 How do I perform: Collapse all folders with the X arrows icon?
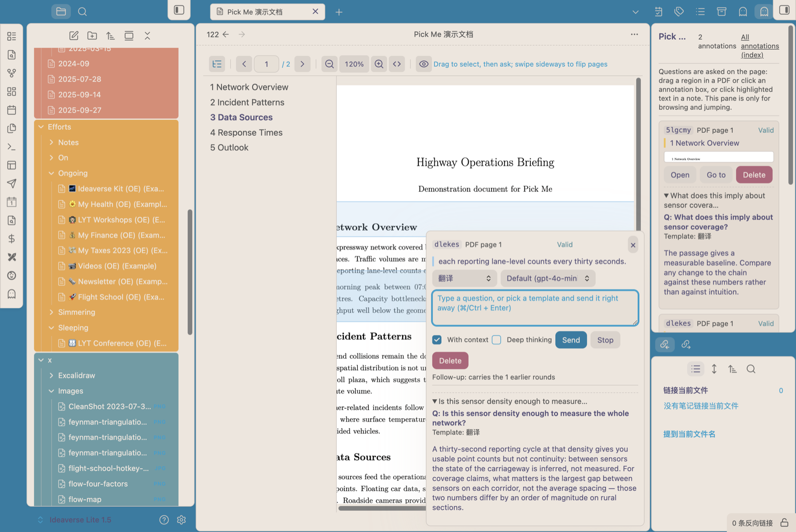[147, 36]
